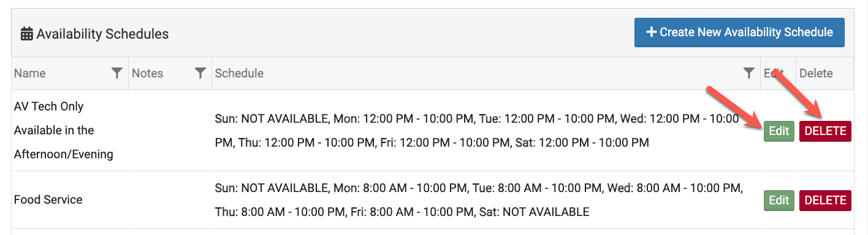The image size is (868, 235).
Task: Edit the Food Service schedule
Action: click(779, 200)
